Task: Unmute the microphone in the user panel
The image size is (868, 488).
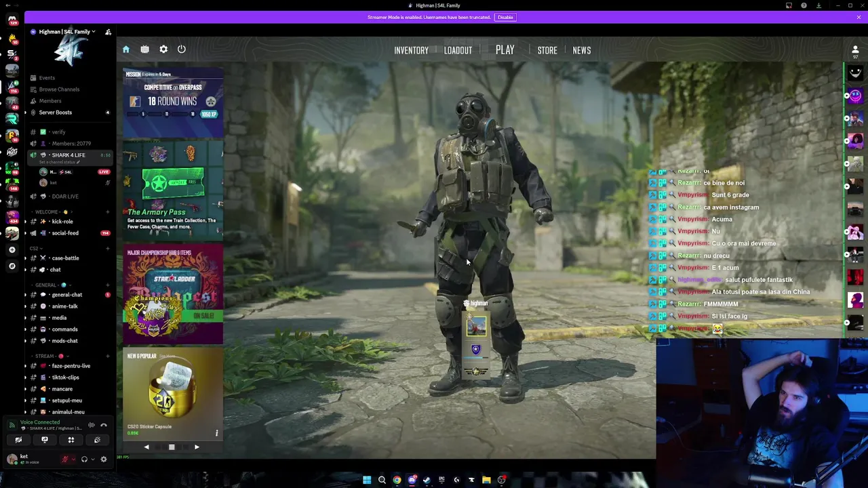Action: point(65,459)
